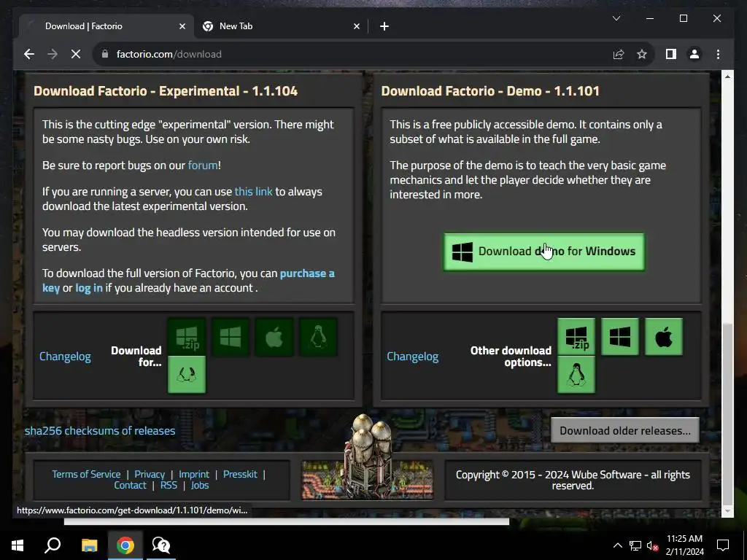Open File Explorer from taskbar
The height and width of the screenshot is (560, 747).
[89, 545]
